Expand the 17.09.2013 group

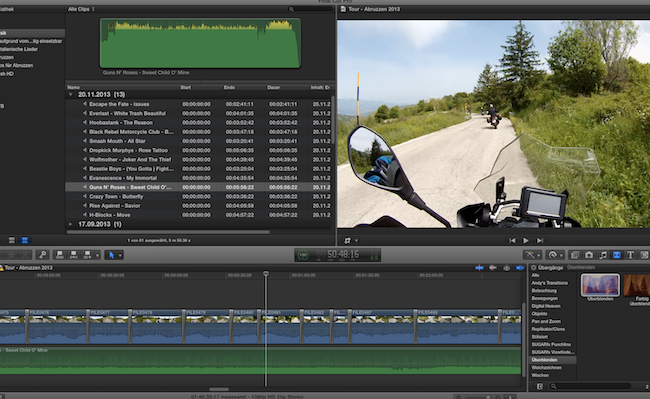click(x=70, y=224)
